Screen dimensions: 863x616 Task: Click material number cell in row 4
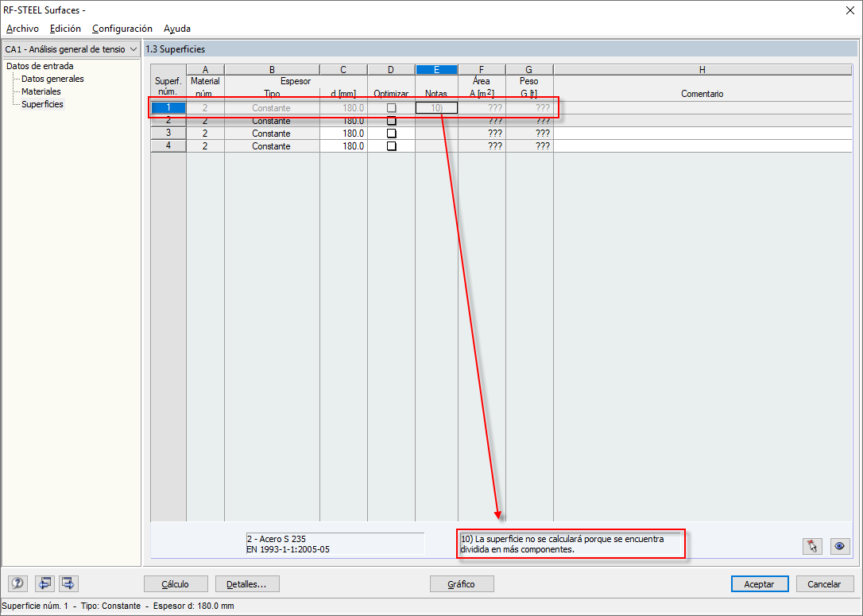click(205, 146)
